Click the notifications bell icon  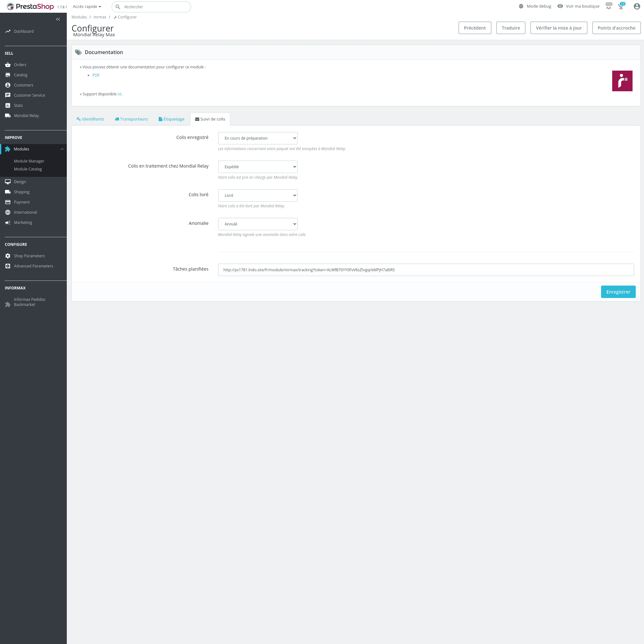[608, 6]
